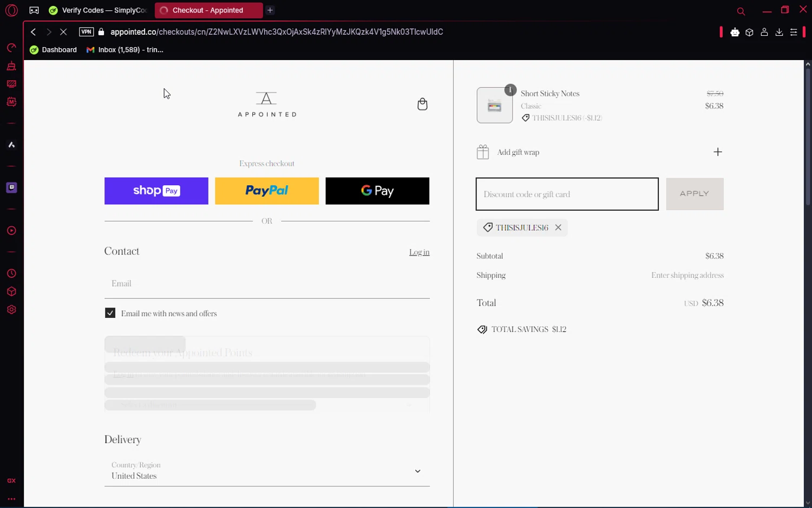Click the Apply discount button
The height and width of the screenshot is (508, 812).
[695, 194]
